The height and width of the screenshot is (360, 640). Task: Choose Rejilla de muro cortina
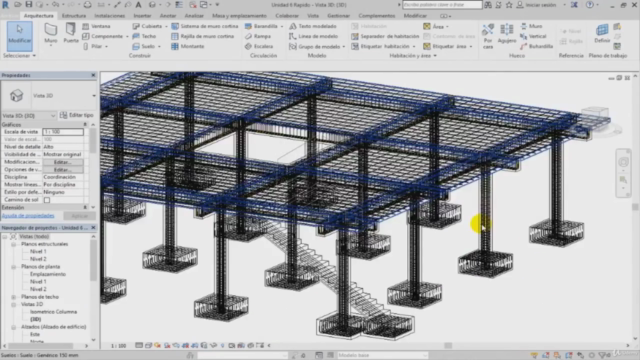tap(203, 36)
